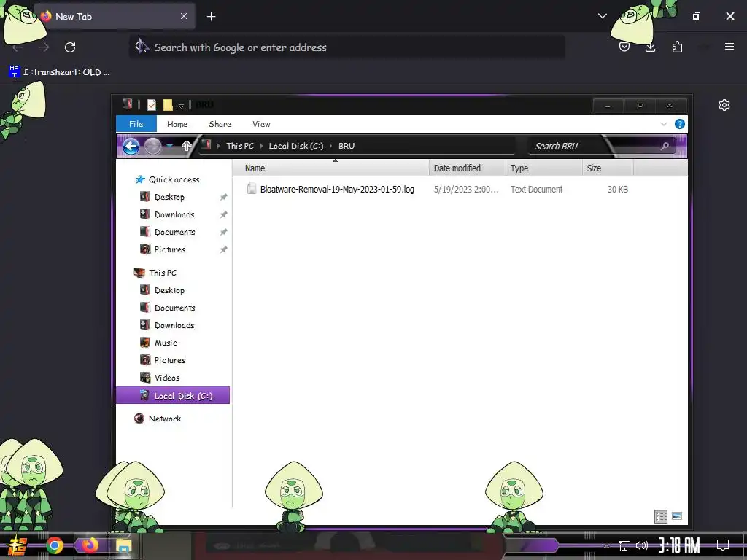Viewport: 747px width, 560px height.
Task: Open Quick Access Toolbar customize dropdown
Action: tap(181, 106)
